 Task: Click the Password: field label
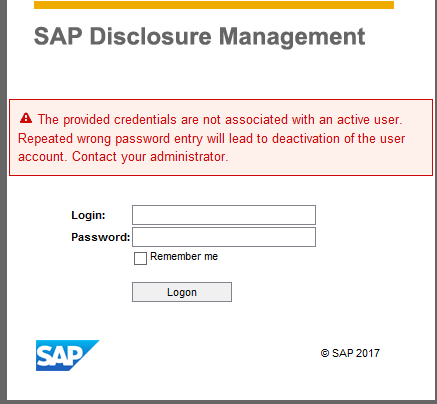(101, 237)
